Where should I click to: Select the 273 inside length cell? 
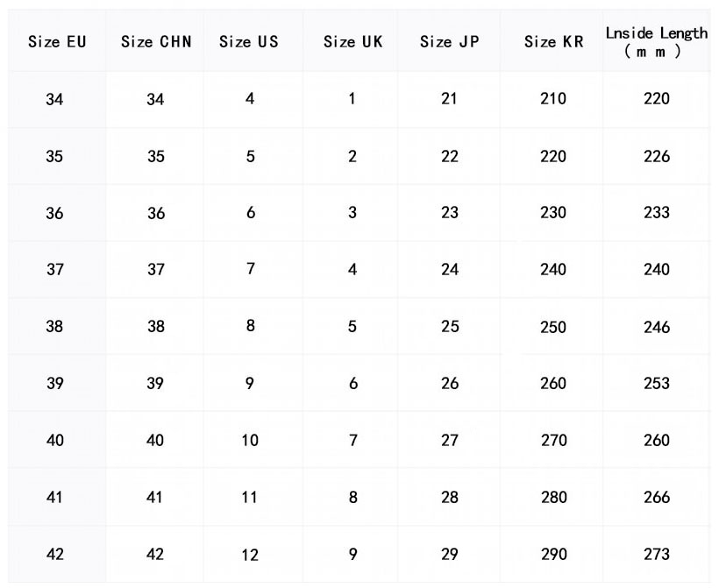click(x=656, y=554)
